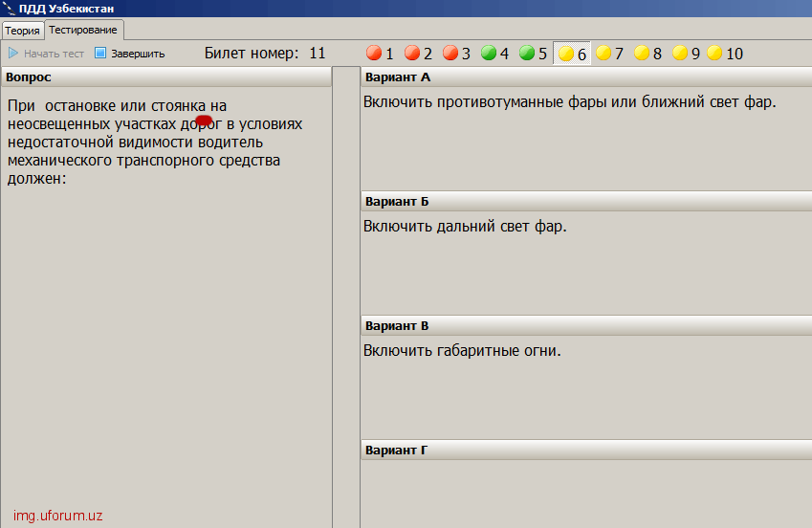Click the Вопрос panel header
The image size is (812, 528).
click(165, 77)
